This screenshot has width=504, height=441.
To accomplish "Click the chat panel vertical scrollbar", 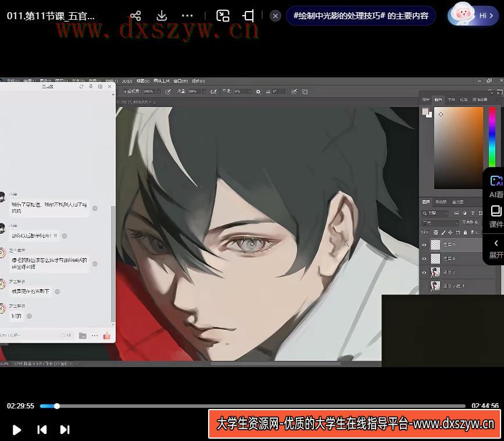I will click(113, 264).
